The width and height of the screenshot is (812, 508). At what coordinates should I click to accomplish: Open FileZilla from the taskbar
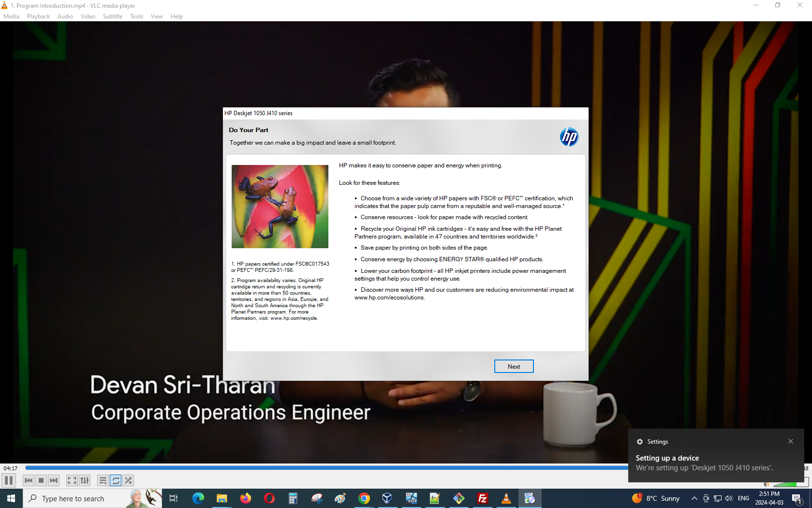point(482,498)
